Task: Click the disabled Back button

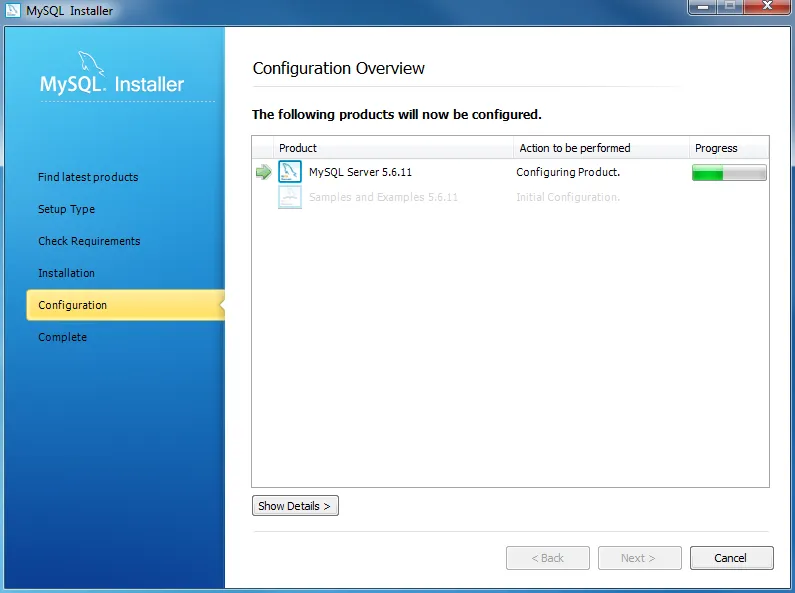Action: [548, 558]
